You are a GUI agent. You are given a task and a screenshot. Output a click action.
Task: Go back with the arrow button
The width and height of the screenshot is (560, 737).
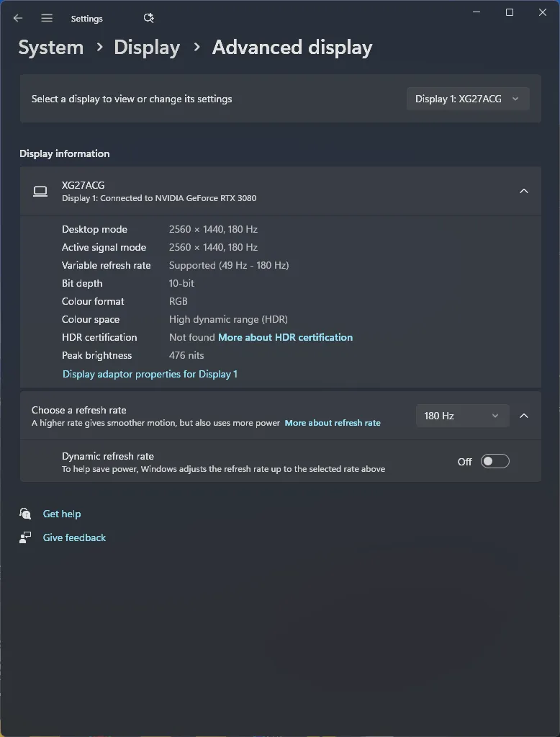pyautogui.click(x=18, y=18)
